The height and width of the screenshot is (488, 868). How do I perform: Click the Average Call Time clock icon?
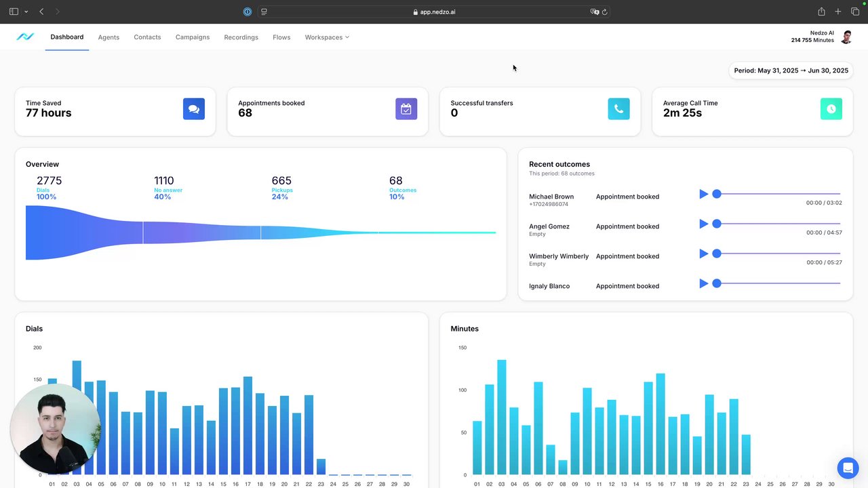point(831,109)
